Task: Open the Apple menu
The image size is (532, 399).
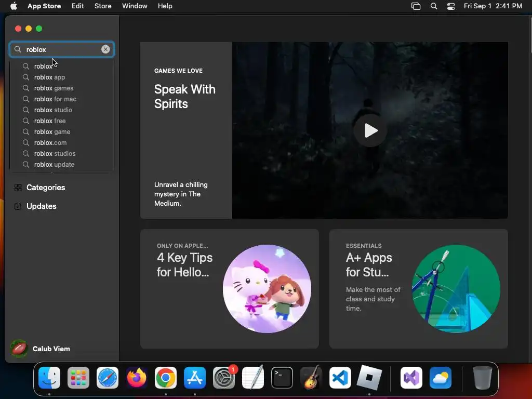Action: (x=13, y=6)
